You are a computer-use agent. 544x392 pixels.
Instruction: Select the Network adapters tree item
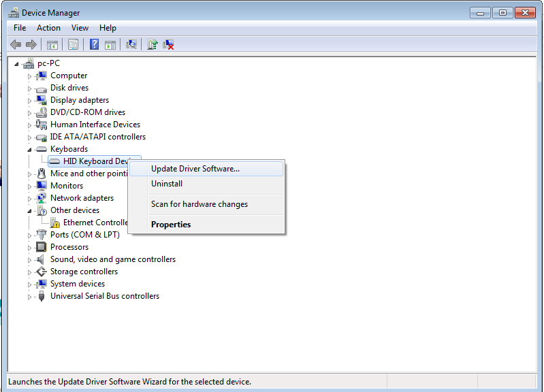click(82, 198)
